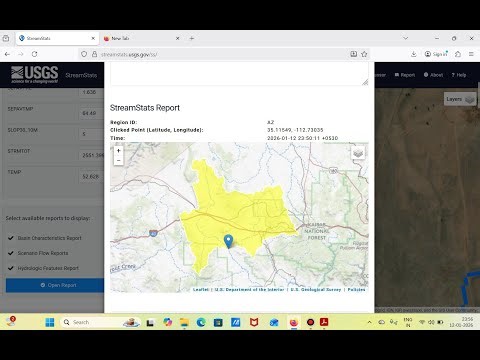
Task: Close the StreamStats browser tab
Action: click(x=93, y=38)
